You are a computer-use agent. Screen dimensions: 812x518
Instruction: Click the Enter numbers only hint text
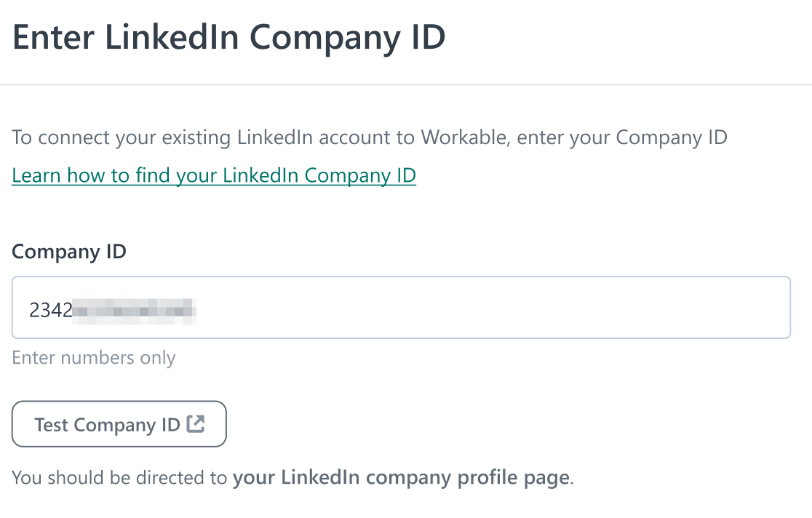(x=94, y=358)
